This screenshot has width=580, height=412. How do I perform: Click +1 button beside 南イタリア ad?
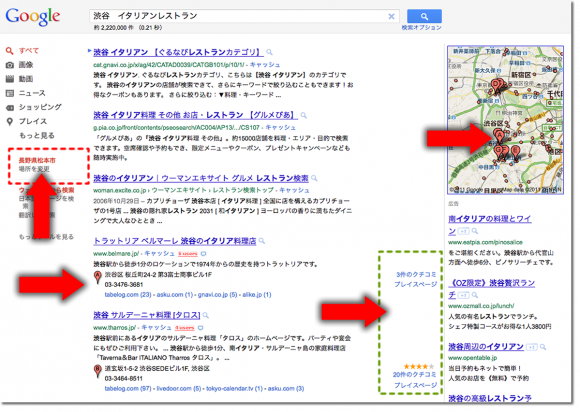pyautogui.click(x=463, y=232)
